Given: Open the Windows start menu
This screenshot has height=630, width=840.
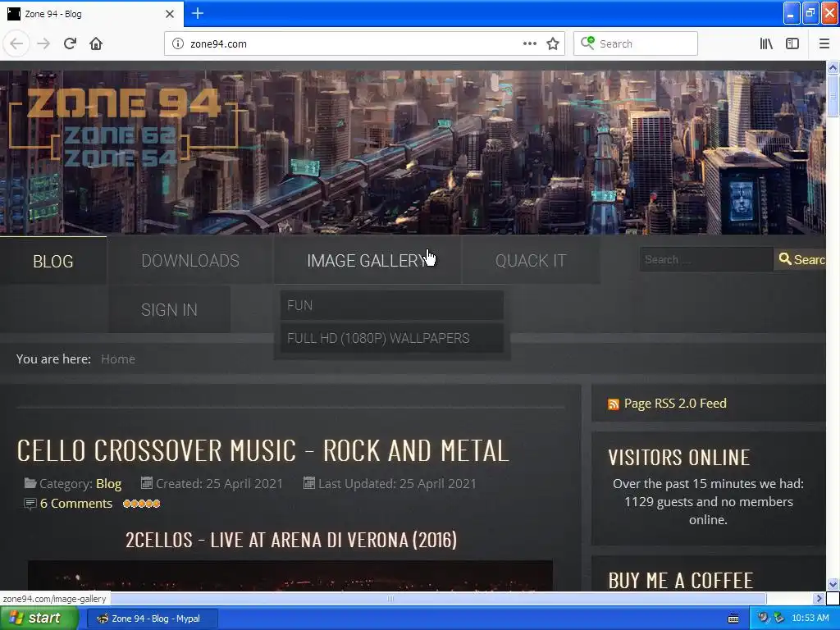Looking at the screenshot, I should (39, 619).
